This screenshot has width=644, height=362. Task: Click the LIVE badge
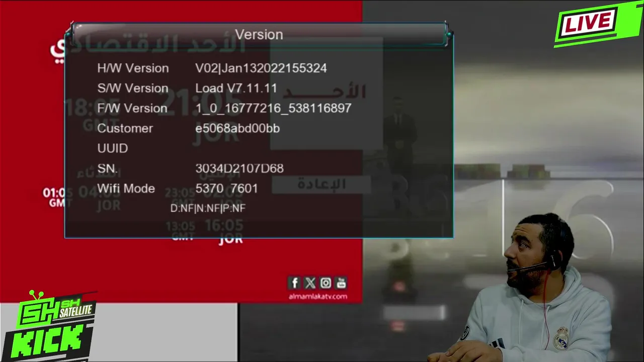598,24
